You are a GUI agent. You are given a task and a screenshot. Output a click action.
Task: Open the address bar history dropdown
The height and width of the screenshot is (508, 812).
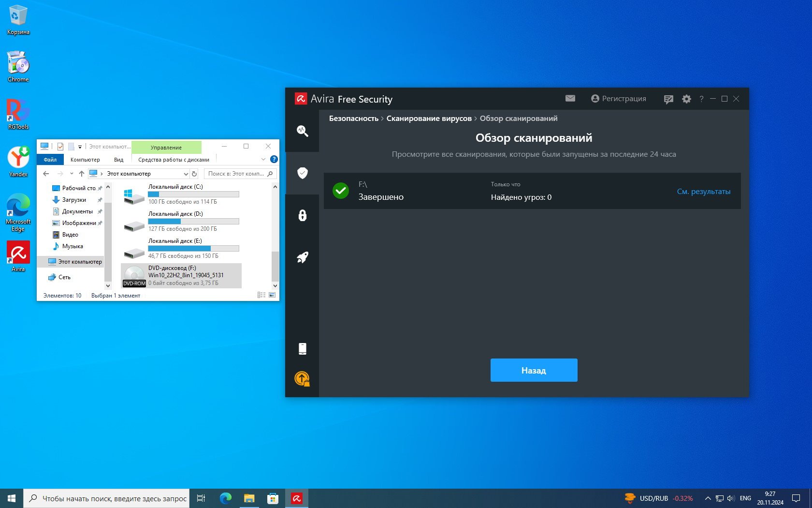(186, 174)
